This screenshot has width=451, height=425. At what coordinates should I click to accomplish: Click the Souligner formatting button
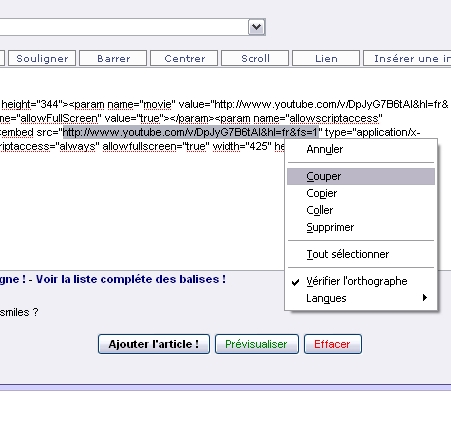[42, 58]
